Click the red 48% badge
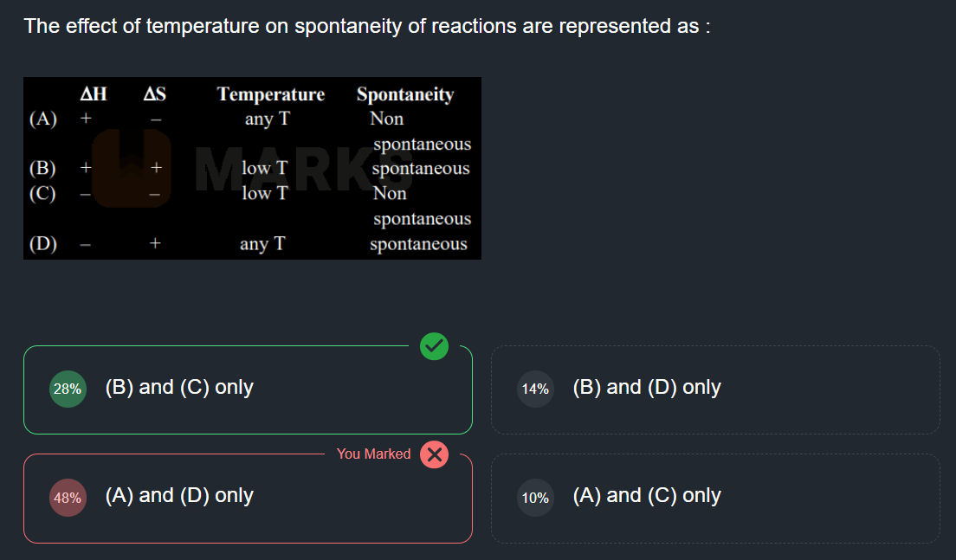This screenshot has width=956, height=560. click(x=68, y=498)
